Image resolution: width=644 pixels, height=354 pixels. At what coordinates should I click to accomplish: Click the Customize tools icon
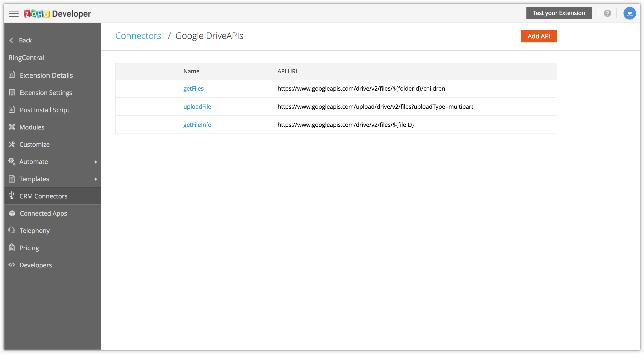tap(12, 144)
